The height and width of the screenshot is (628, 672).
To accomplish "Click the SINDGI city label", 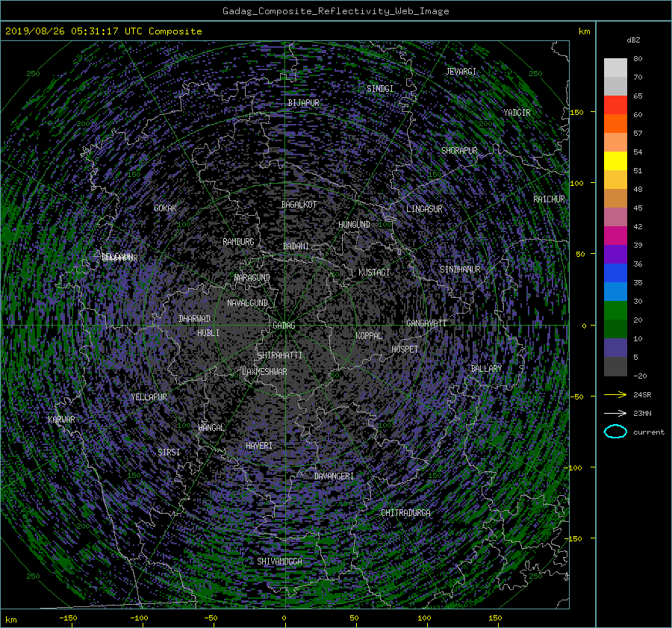I will click(380, 89).
